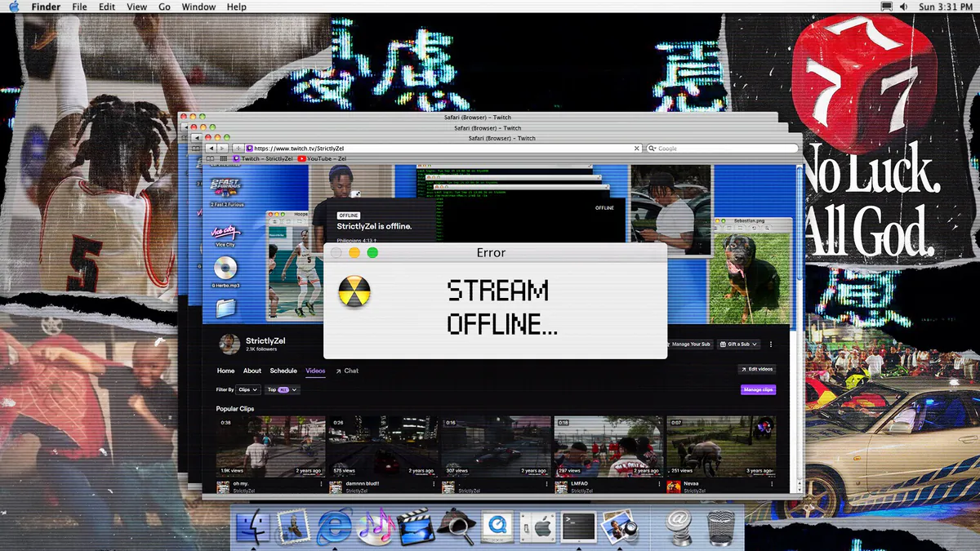
Task: Click the volume icon in menu bar
Action: [903, 7]
